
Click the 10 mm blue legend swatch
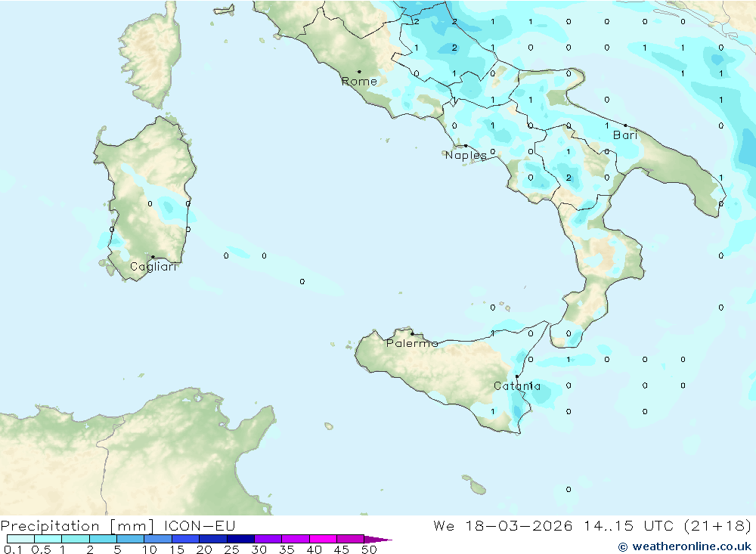(158, 539)
